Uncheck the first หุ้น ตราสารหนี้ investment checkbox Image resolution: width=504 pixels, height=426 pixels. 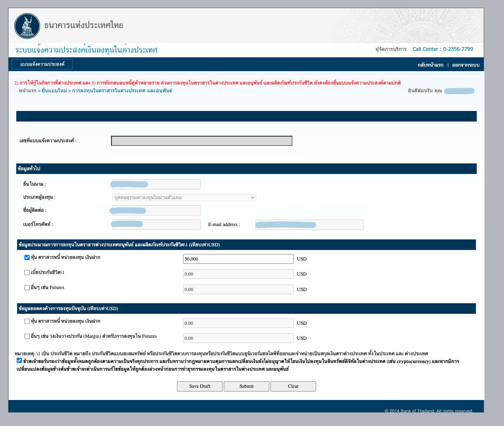[x=27, y=257]
